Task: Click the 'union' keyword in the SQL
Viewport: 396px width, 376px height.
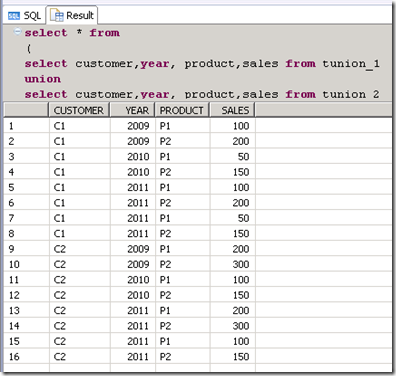Action: pos(43,79)
